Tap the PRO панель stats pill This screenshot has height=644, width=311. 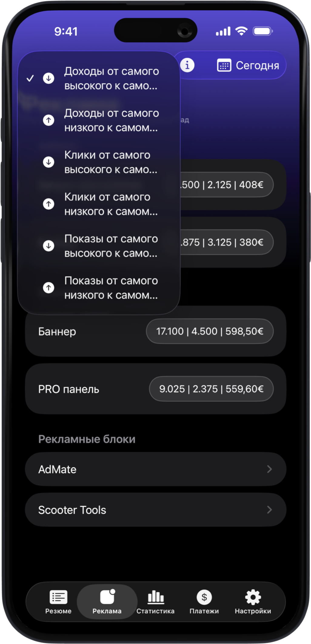tap(211, 389)
